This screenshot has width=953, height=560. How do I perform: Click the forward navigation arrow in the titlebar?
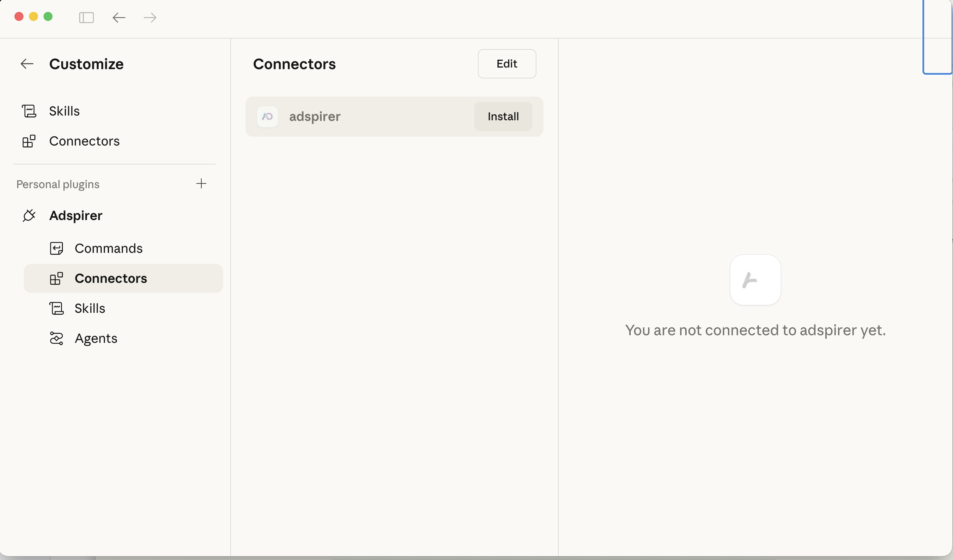coord(150,17)
